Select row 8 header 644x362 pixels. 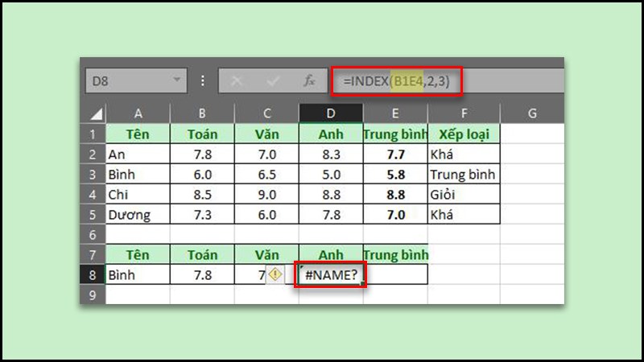click(x=93, y=275)
